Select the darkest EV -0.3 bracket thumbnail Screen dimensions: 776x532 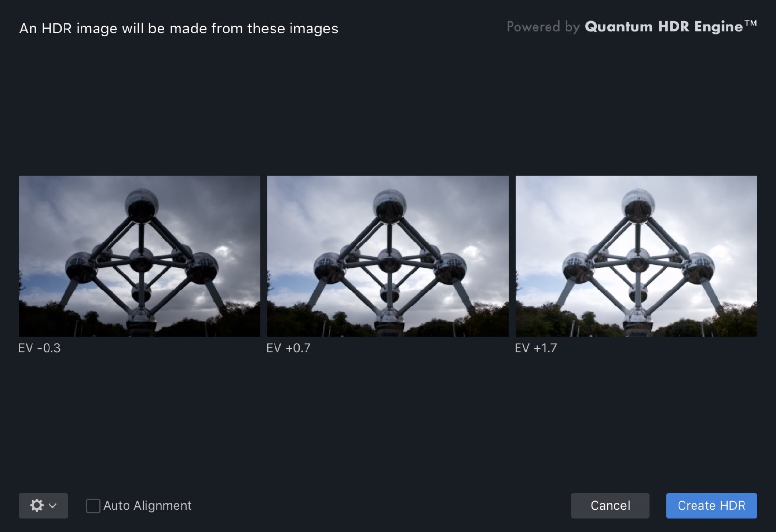click(x=140, y=256)
